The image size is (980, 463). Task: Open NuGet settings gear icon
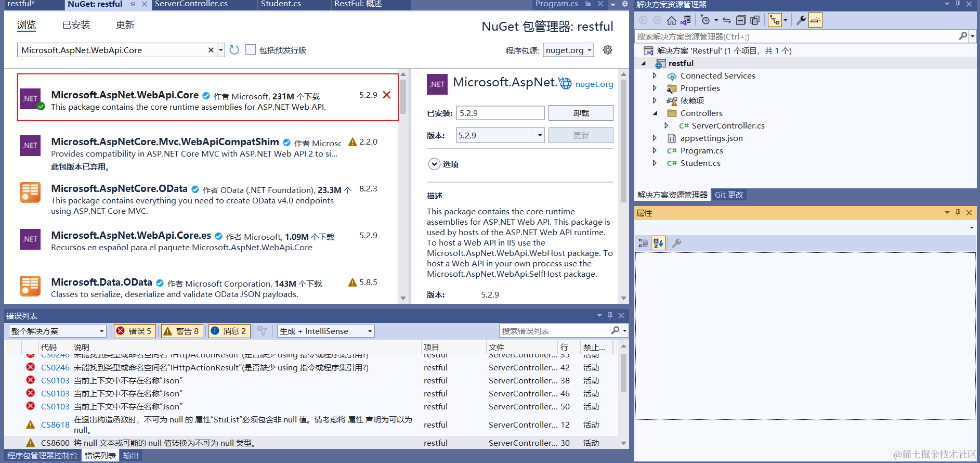(607, 50)
